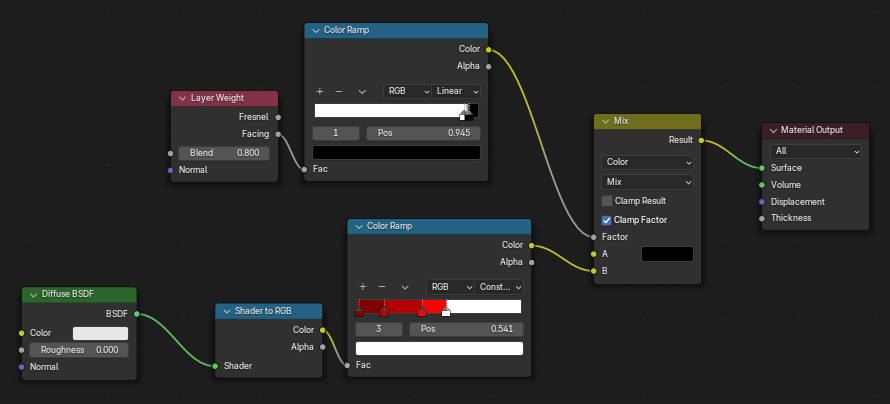Click the Diffuse BSDF output socket

coord(136,313)
